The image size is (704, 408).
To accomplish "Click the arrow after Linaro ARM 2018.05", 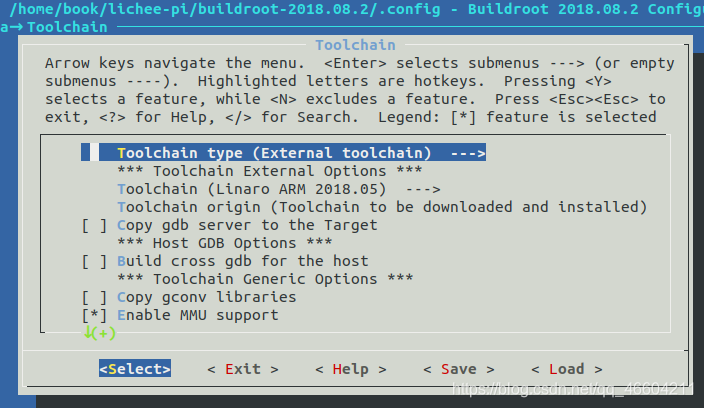I will [423, 189].
